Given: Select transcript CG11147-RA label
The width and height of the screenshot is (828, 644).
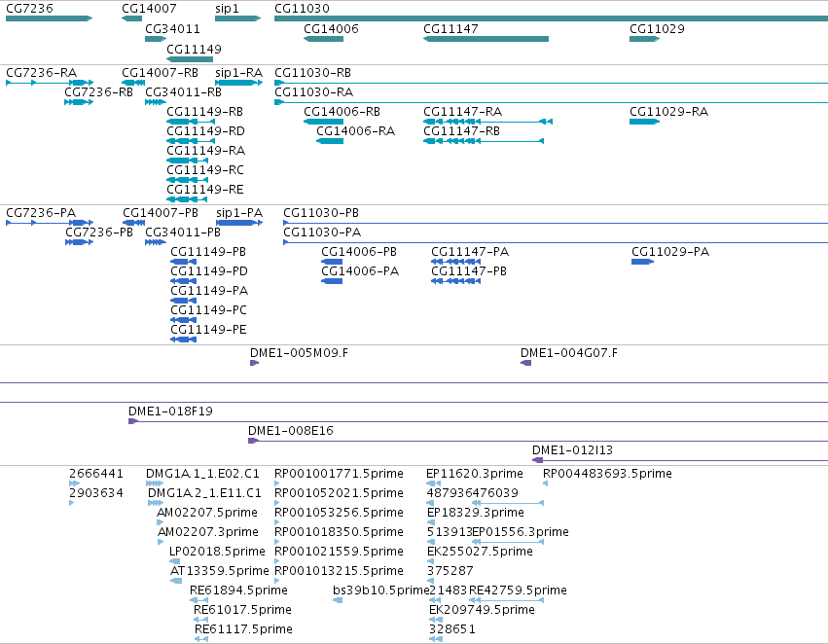Looking at the screenshot, I should coord(462,111).
